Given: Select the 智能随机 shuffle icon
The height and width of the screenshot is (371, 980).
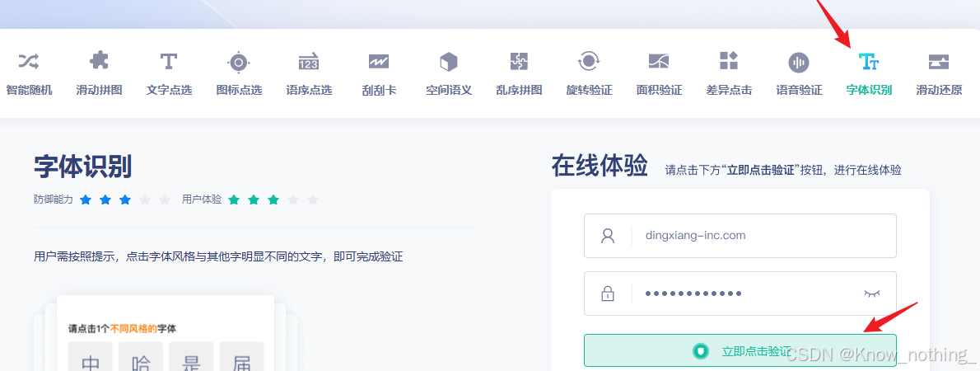Looking at the screenshot, I should pos(29,61).
